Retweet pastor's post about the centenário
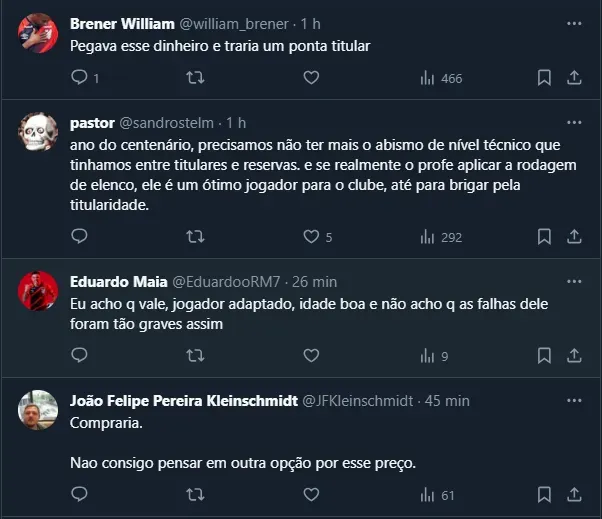Screen dimensions: 602x519 [x=196, y=237]
